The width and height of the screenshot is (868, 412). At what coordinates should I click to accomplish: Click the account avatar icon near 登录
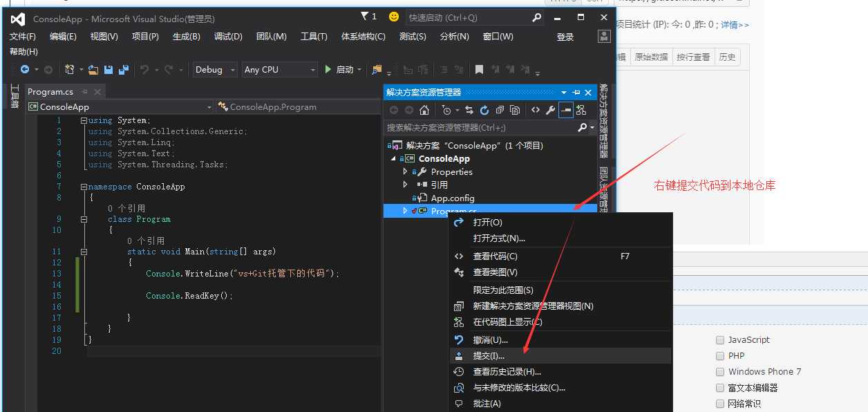click(604, 36)
